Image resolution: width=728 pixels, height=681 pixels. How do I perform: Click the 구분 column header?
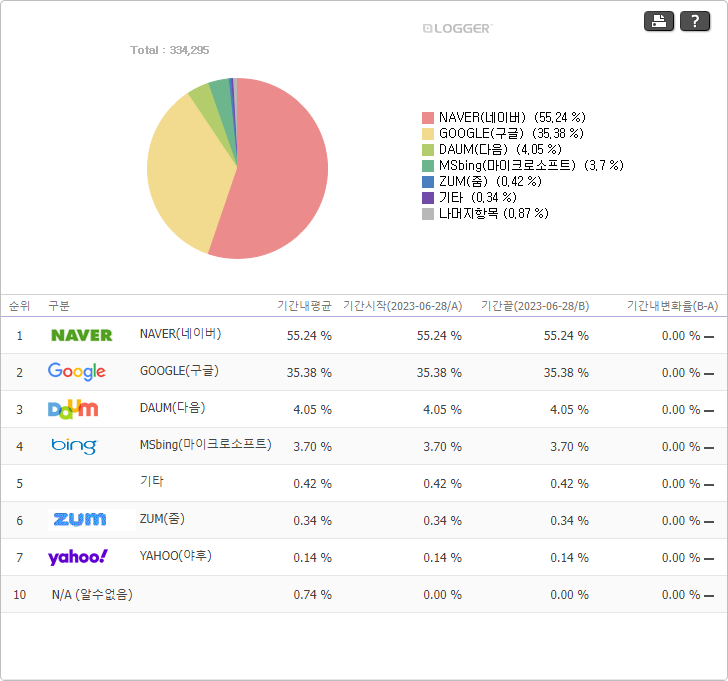click(x=59, y=306)
